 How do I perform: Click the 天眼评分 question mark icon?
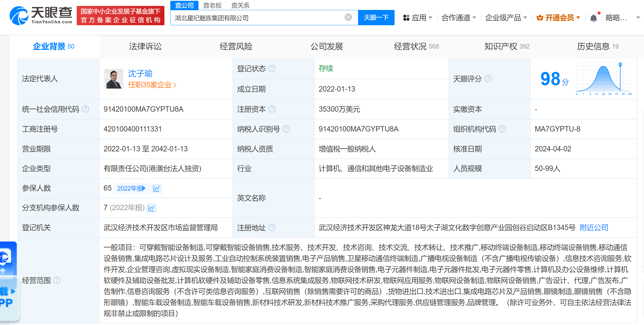coord(488,79)
